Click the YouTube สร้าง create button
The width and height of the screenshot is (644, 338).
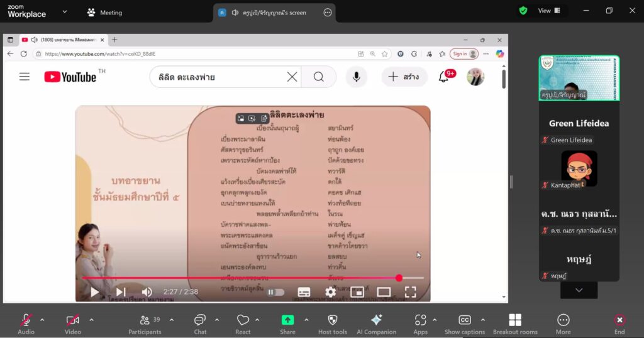click(x=404, y=77)
